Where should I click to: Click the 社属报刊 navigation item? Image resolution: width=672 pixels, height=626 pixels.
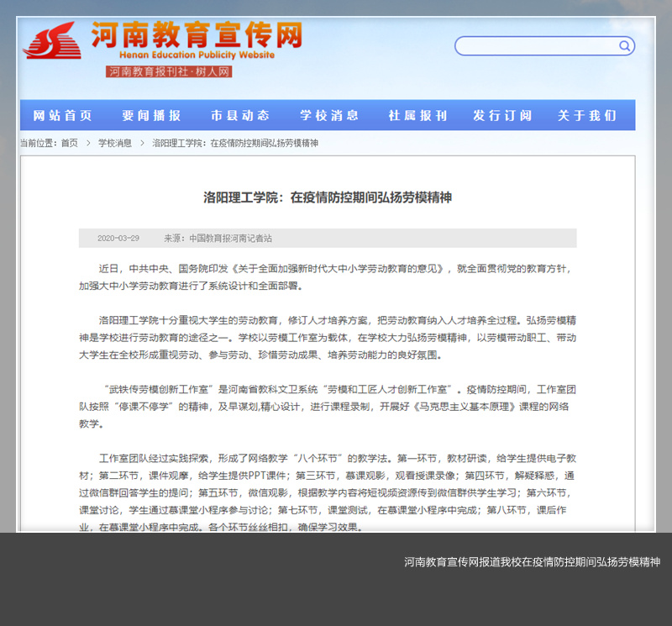(x=417, y=116)
